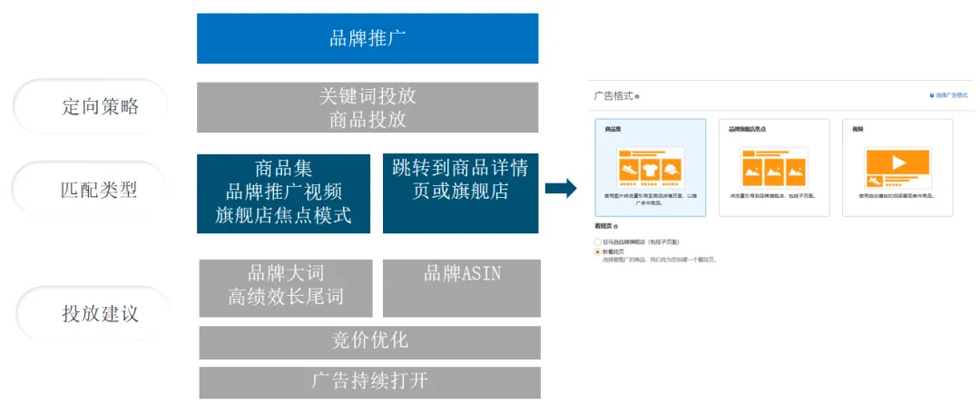Select the 亚马逊品牌旗舰店 (包括子页面) radio button
This screenshot has height=404, width=980.
(x=598, y=241)
